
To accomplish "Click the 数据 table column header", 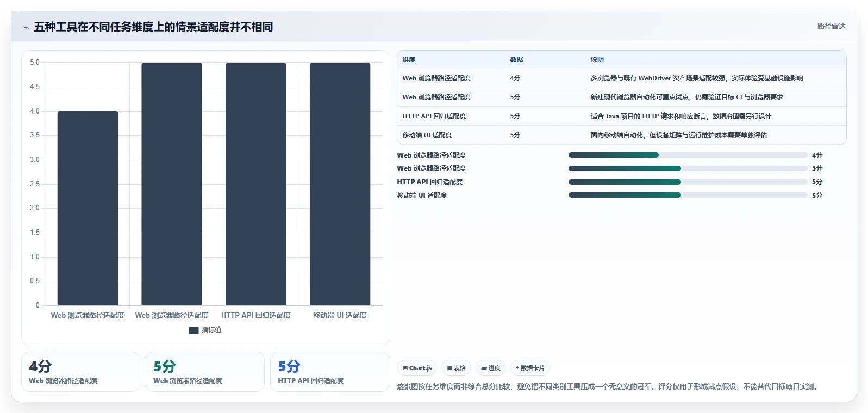I will click(x=516, y=60).
